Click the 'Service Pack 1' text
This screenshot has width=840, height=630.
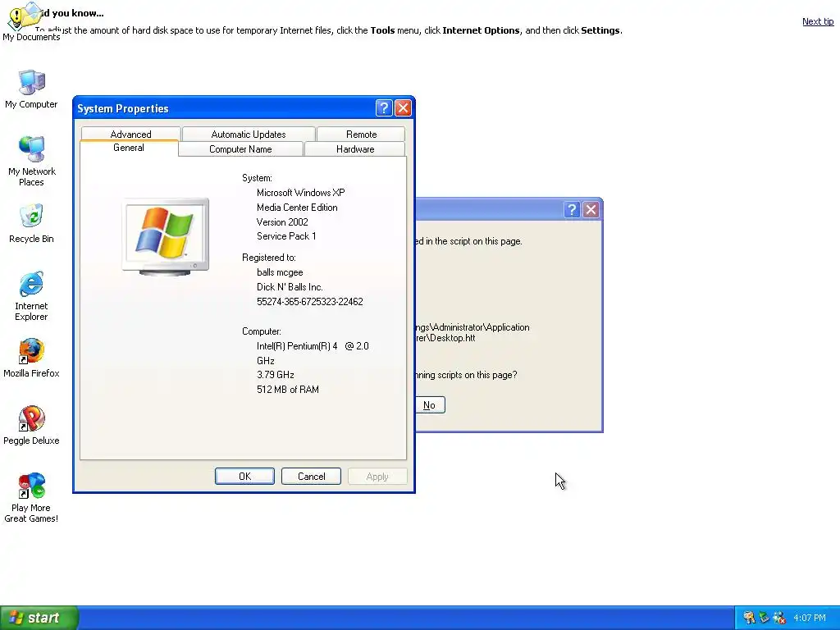286,236
